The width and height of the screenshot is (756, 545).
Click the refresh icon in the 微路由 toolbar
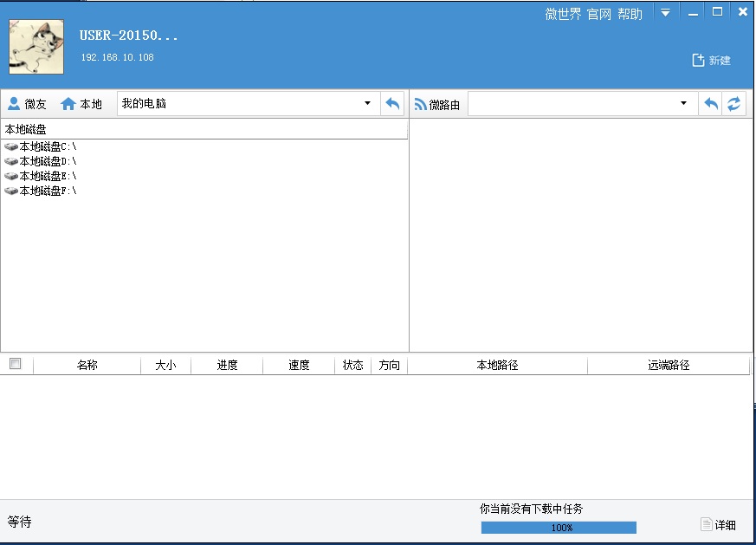pos(735,103)
